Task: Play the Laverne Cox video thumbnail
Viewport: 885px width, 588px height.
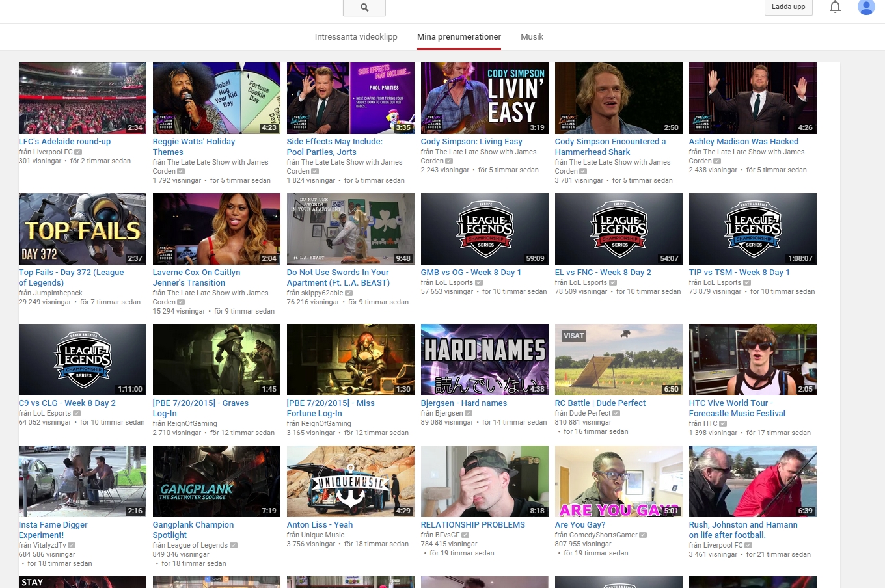Action: [217, 229]
